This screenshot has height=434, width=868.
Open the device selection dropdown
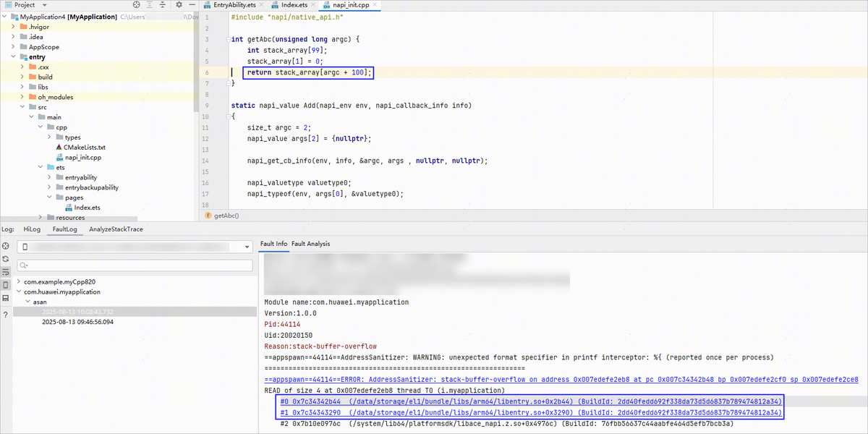(x=247, y=247)
